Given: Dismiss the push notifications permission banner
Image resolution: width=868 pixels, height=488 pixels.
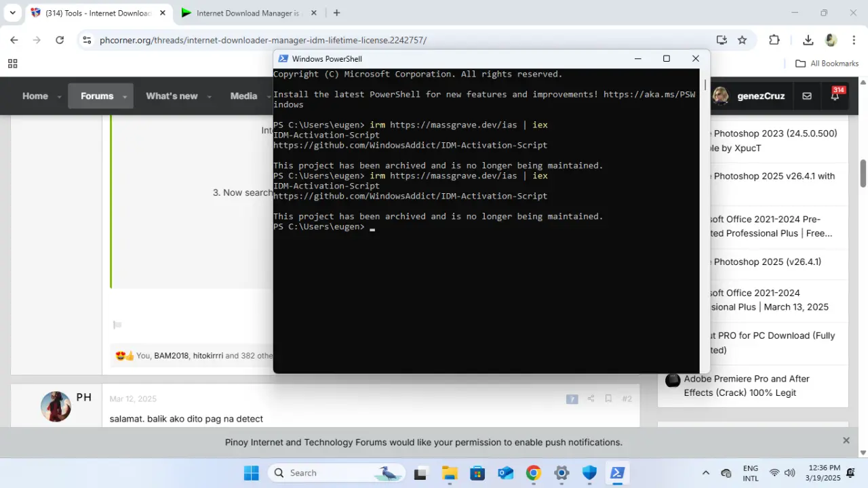Looking at the screenshot, I should pos(846,441).
